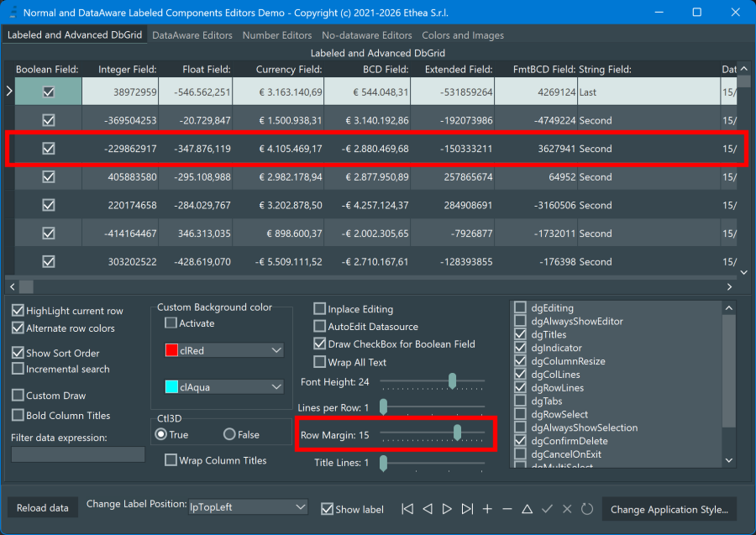The width and height of the screenshot is (756, 535).
Task: Click the Filter data expression field
Action: point(78,454)
